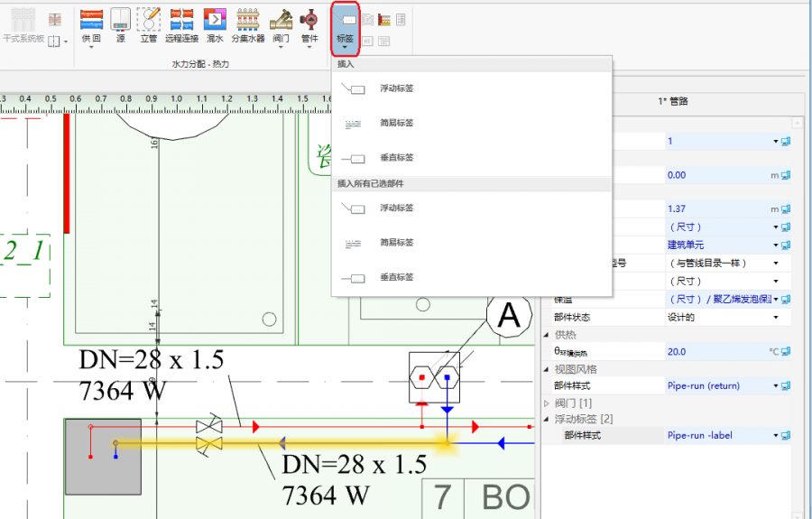
Task: Collapse the 浮动标签 [2] section
Action: [547, 419]
